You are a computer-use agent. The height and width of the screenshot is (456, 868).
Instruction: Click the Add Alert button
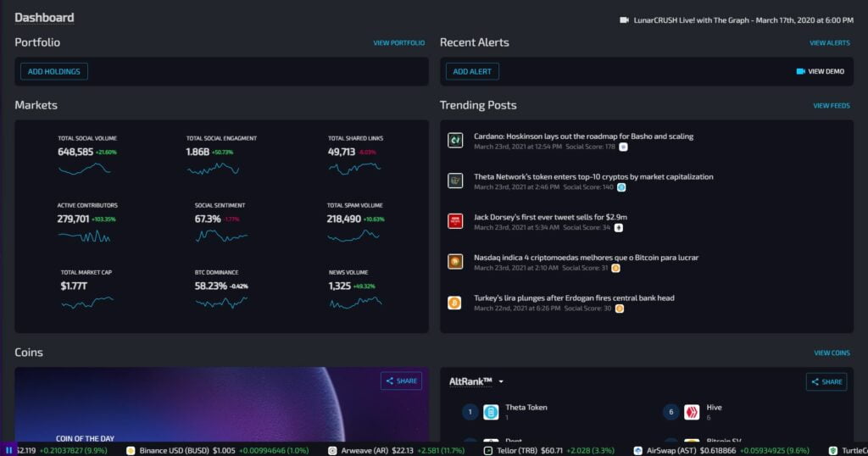click(472, 71)
